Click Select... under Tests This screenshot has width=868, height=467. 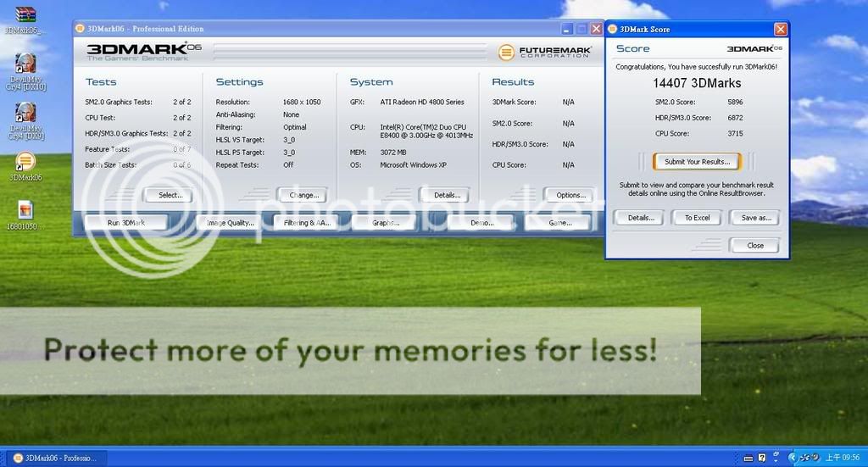click(170, 195)
